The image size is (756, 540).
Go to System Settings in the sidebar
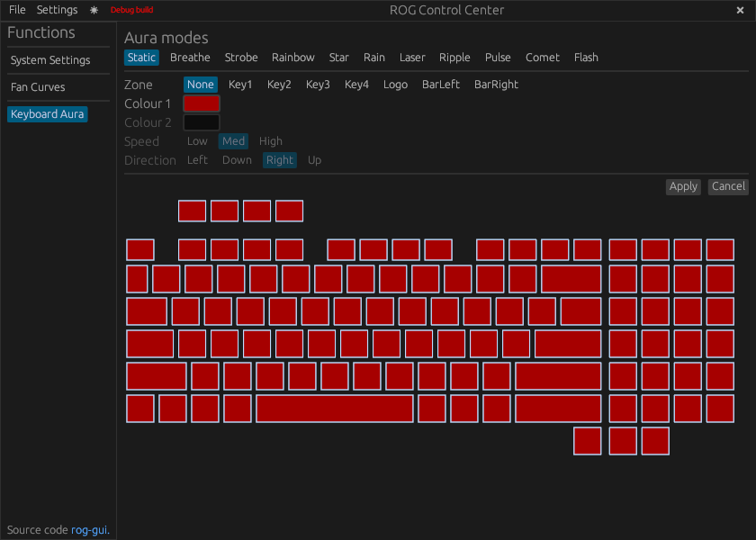click(50, 60)
